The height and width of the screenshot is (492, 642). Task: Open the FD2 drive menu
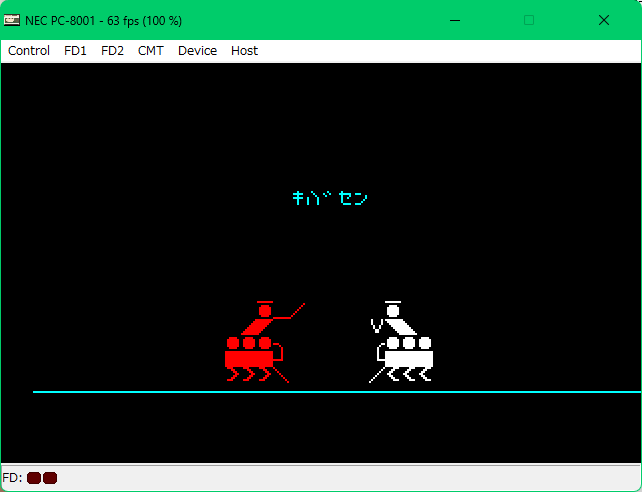point(112,51)
